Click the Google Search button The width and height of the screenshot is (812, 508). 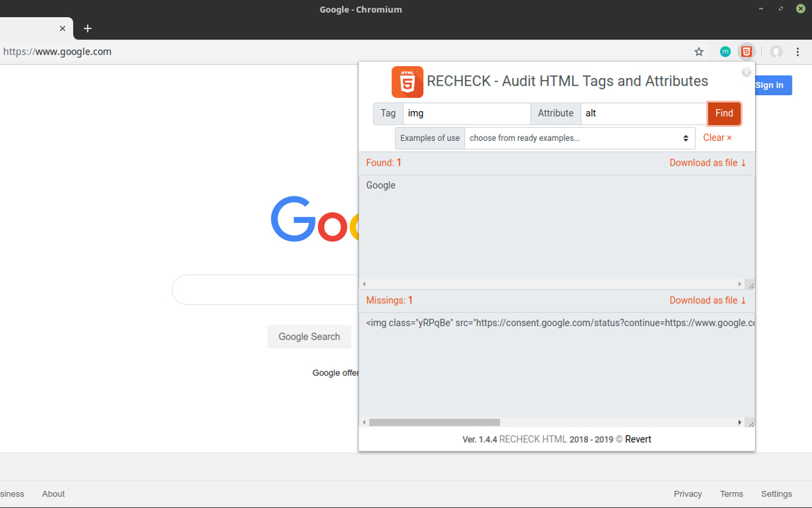[309, 337]
